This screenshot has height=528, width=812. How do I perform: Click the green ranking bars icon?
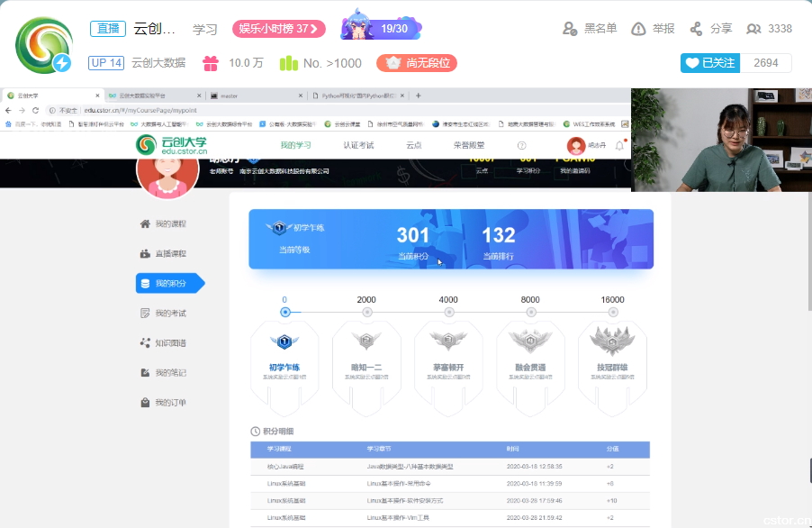click(x=288, y=63)
